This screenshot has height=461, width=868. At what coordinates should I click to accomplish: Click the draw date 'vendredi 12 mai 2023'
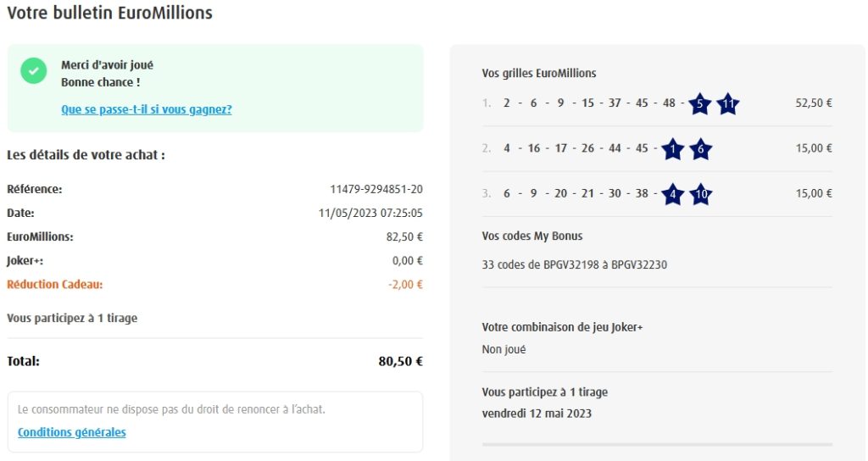click(x=537, y=414)
